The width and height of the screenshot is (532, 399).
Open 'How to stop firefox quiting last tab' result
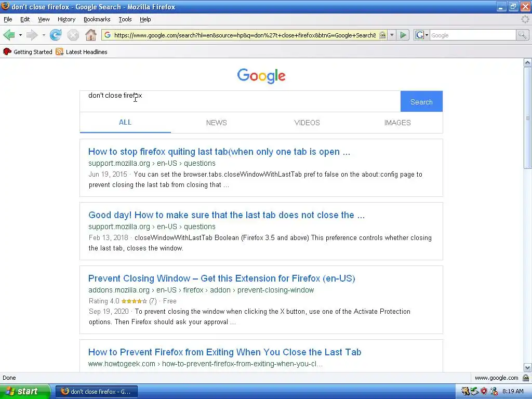pos(219,152)
